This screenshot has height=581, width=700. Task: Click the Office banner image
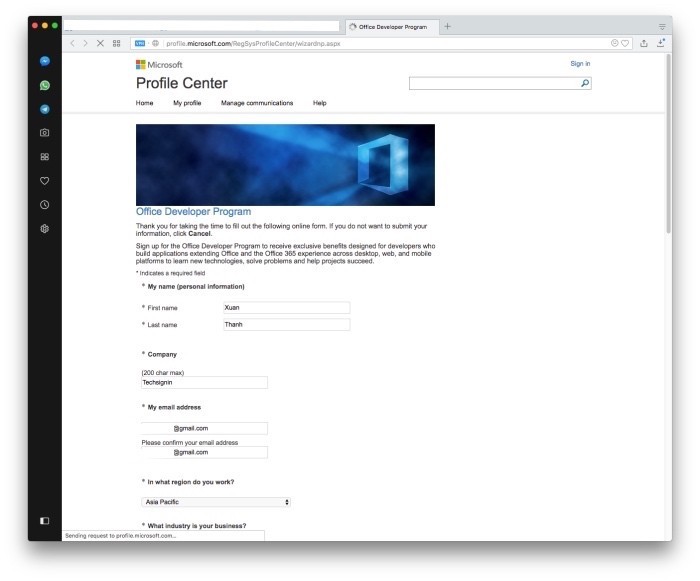click(285, 165)
